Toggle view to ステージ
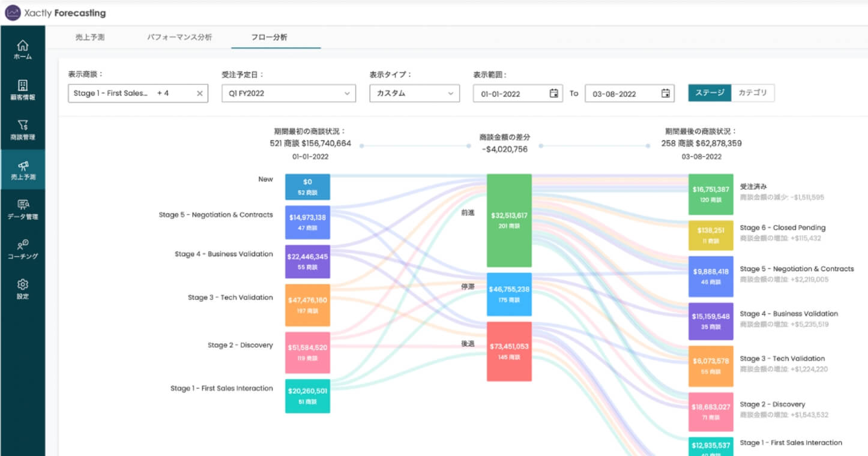This screenshot has width=868, height=456. (x=710, y=93)
